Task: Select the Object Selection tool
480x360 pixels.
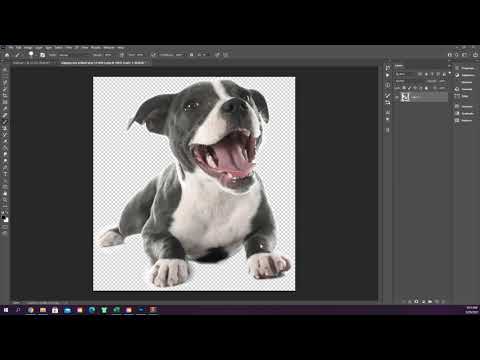Action: 5,89
